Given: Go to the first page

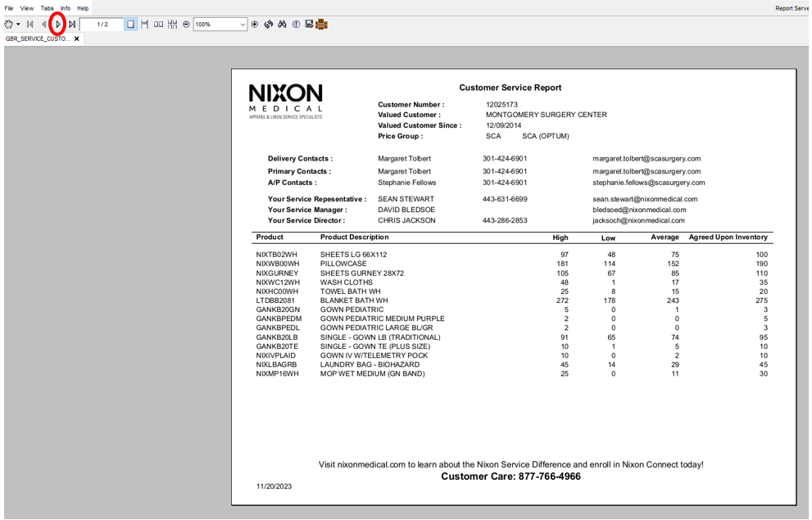Looking at the screenshot, I should (x=30, y=25).
